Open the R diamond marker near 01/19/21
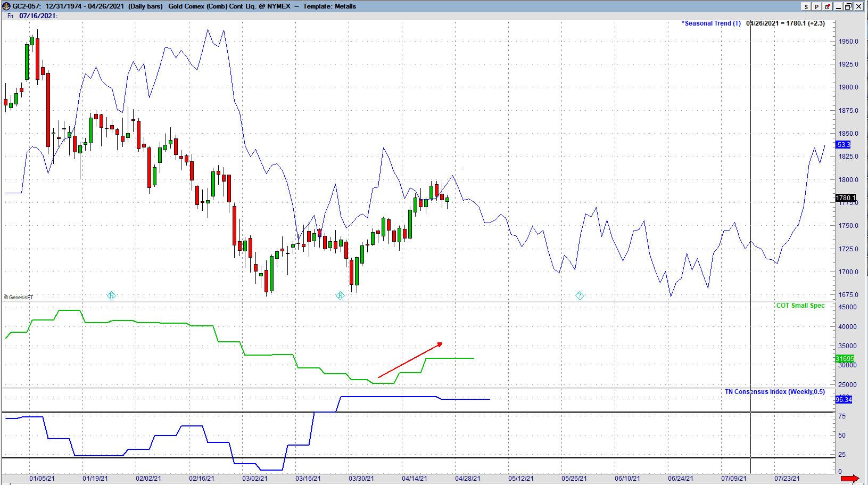 (x=111, y=295)
